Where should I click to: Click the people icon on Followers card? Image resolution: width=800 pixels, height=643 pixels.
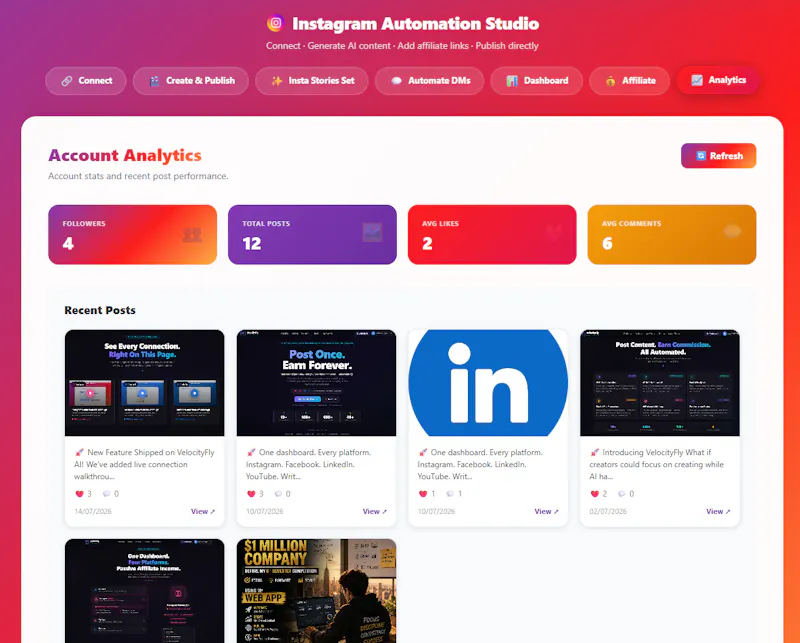point(192,234)
